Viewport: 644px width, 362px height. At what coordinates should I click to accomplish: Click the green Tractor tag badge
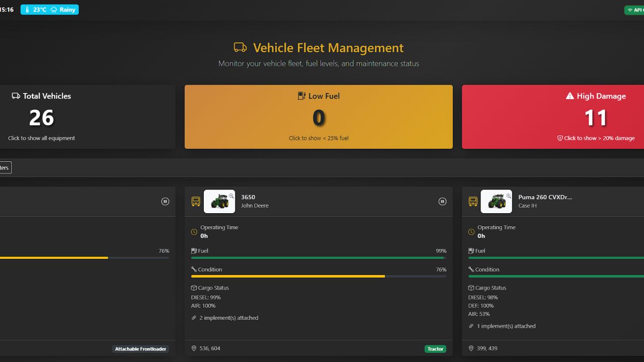[x=435, y=349]
